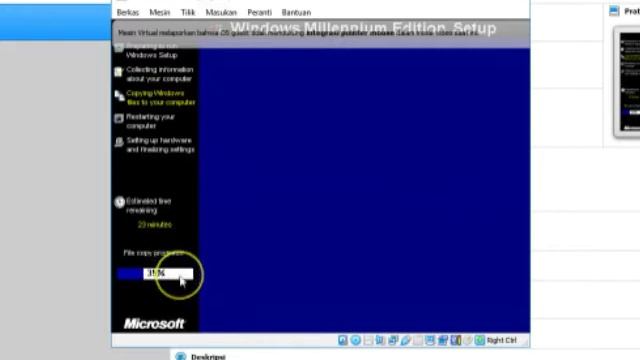The image size is (640, 360).
Task: Click the shared folders indicator icon
Action: coord(418,340)
